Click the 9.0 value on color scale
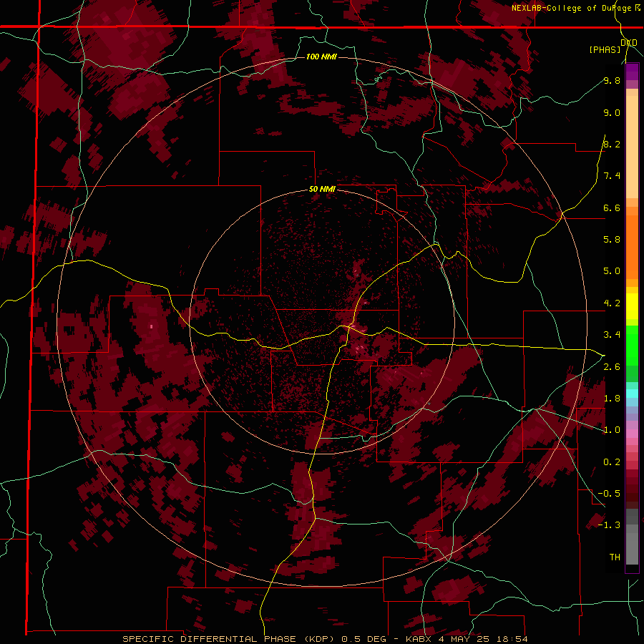 pyautogui.click(x=612, y=112)
